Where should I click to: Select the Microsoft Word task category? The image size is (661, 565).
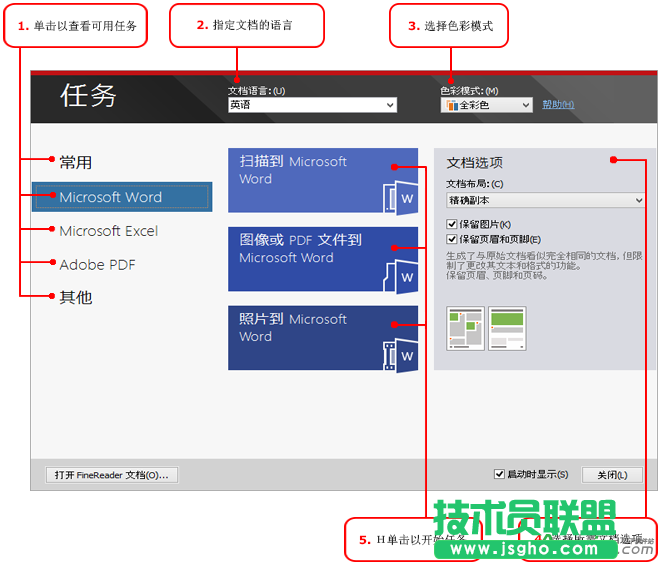(x=122, y=197)
